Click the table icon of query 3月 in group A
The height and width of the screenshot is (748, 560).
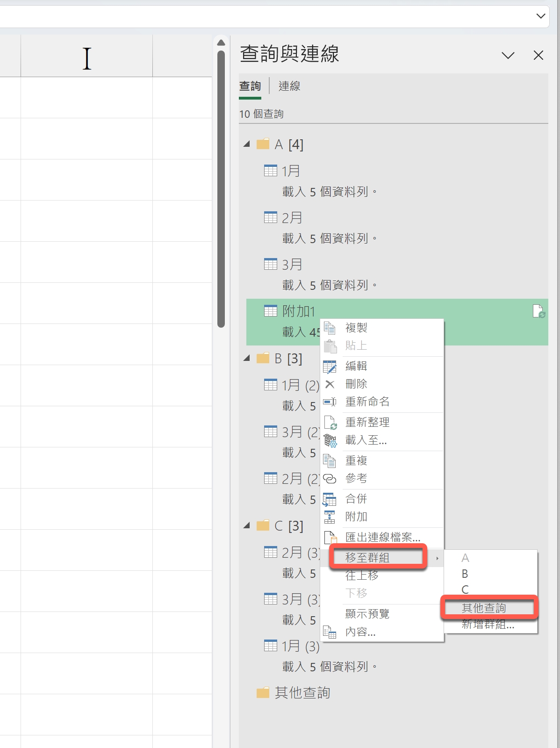271,264
